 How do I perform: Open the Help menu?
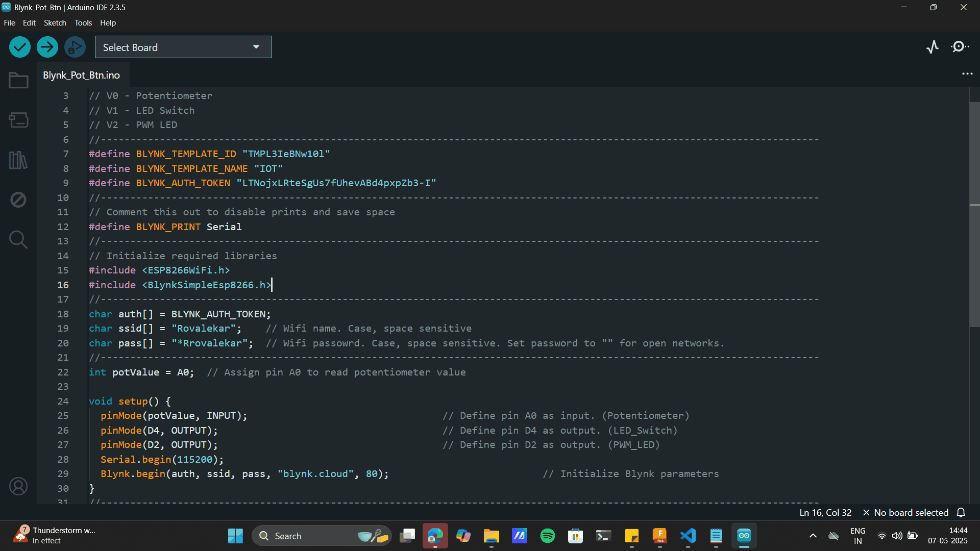[x=108, y=23]
